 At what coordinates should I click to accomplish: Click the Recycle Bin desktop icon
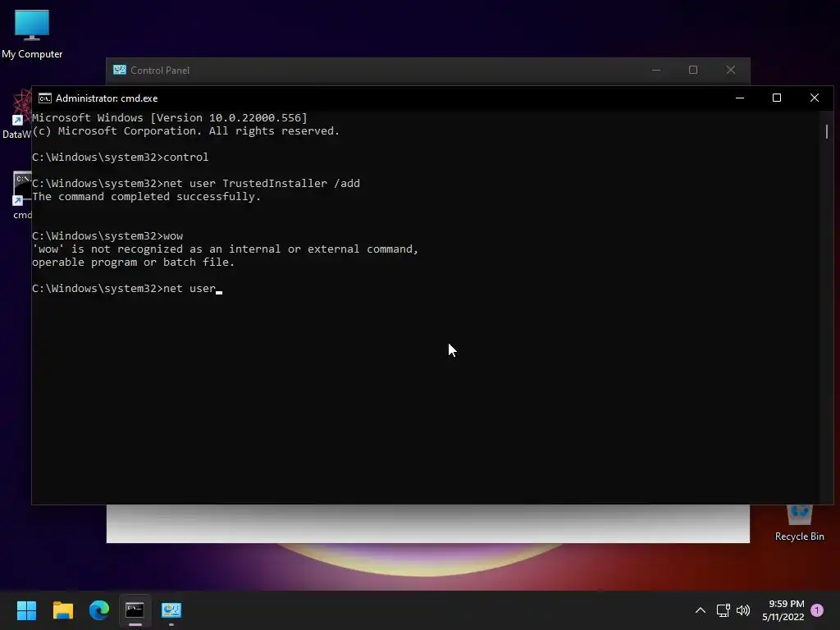point(799,524)
